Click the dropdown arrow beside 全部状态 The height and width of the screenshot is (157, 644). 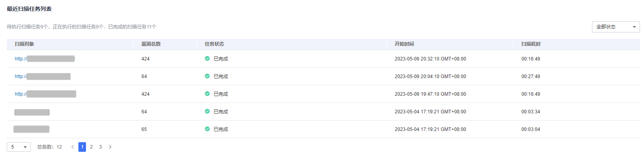tap(634, 27)
